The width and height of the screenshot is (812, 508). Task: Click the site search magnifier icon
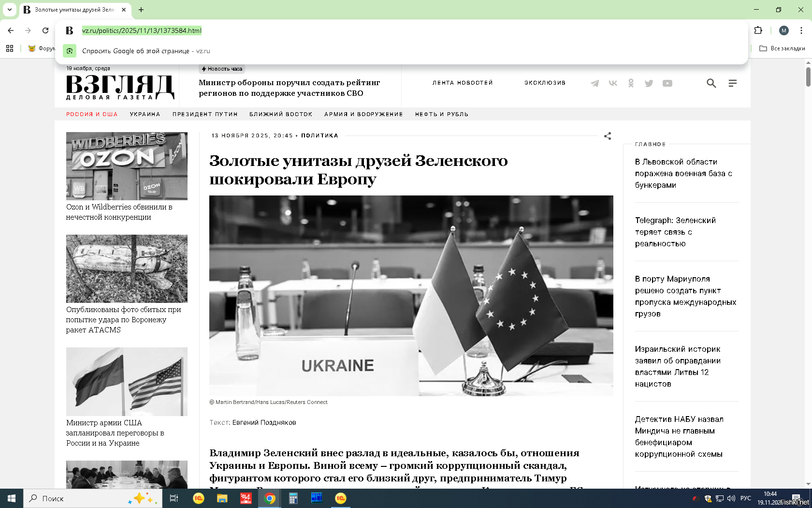[x=711, y=83]
